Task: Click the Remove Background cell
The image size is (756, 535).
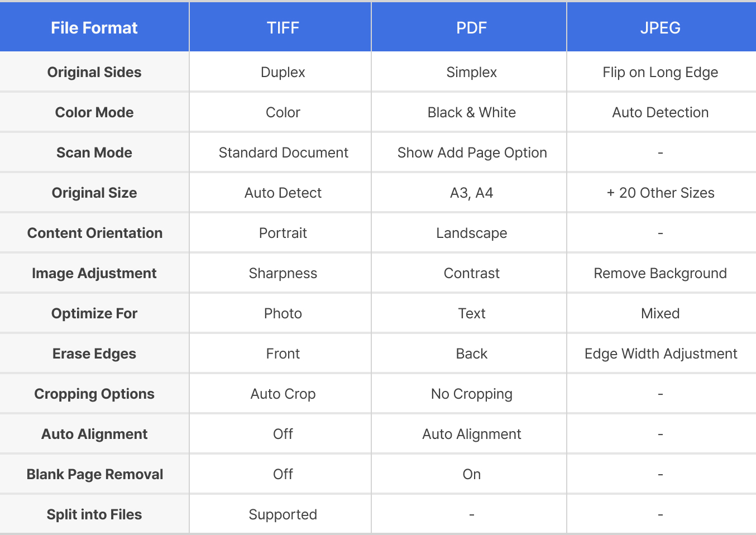Action: click(661, 273)
